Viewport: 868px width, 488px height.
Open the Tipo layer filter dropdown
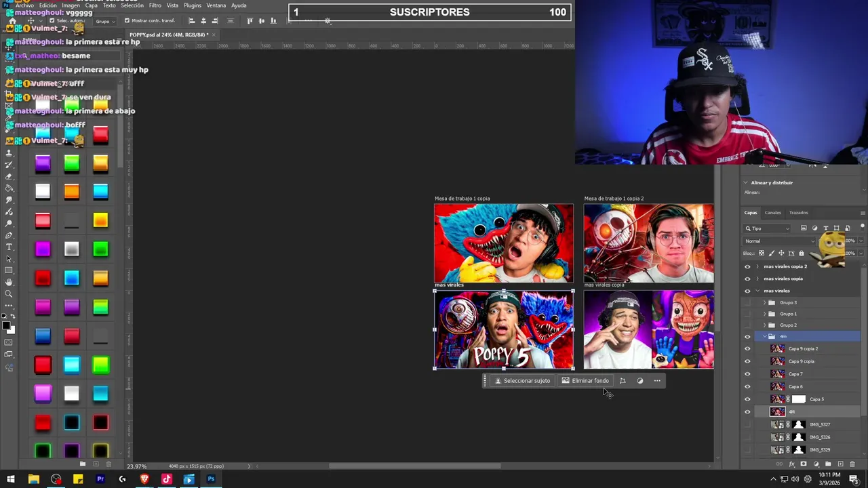click(767, 228)
